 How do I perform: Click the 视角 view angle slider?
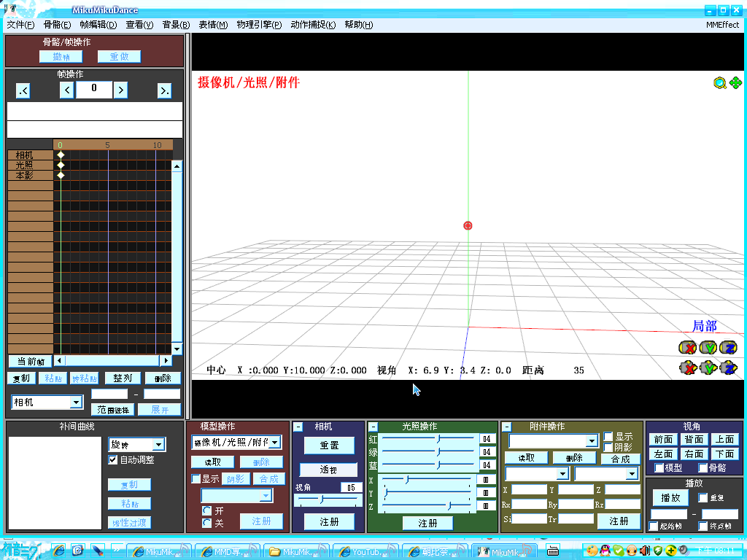click(328, 499)
